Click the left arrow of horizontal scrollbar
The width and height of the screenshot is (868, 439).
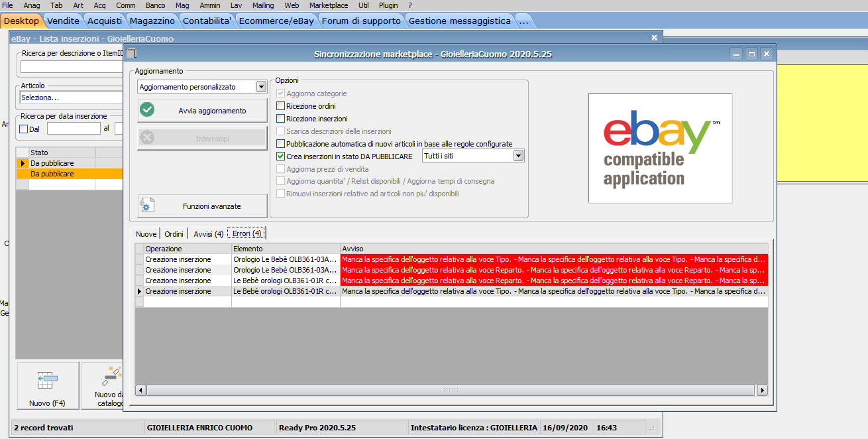tap(140, 390)
